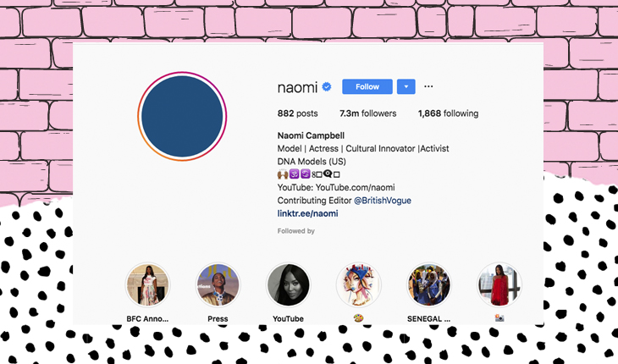
Task: Open the SENEGAL story highlight
Action: [x=429, y=284]
